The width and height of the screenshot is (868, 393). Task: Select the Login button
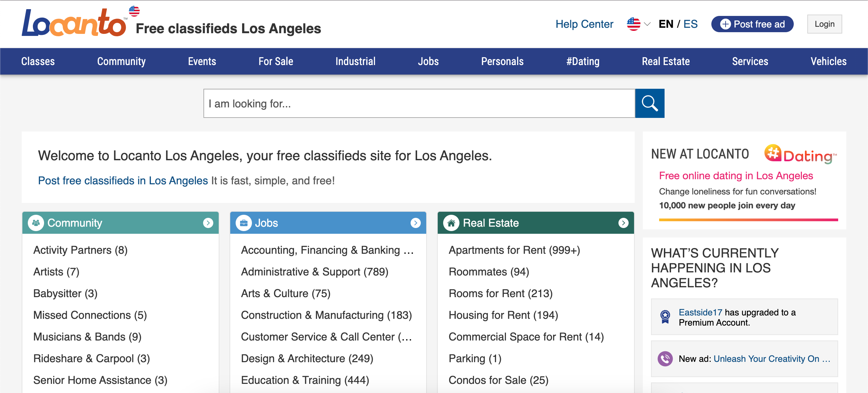[825, 23]
